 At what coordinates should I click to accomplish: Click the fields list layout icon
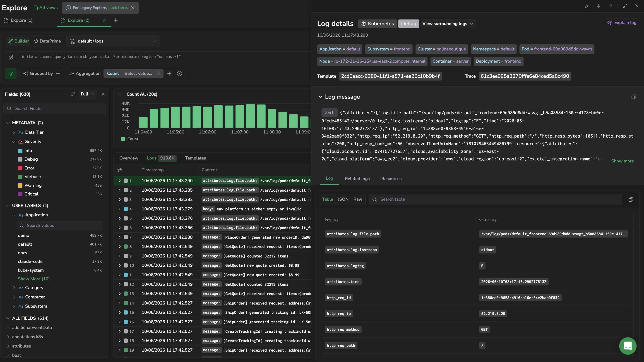pyautogui.click(x=73, y=94)
